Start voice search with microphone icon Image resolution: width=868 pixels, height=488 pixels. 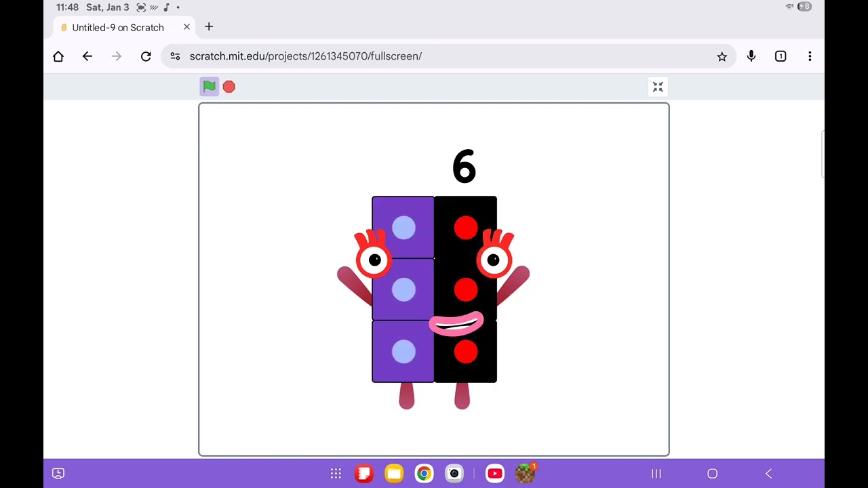(x=751, y=56)
